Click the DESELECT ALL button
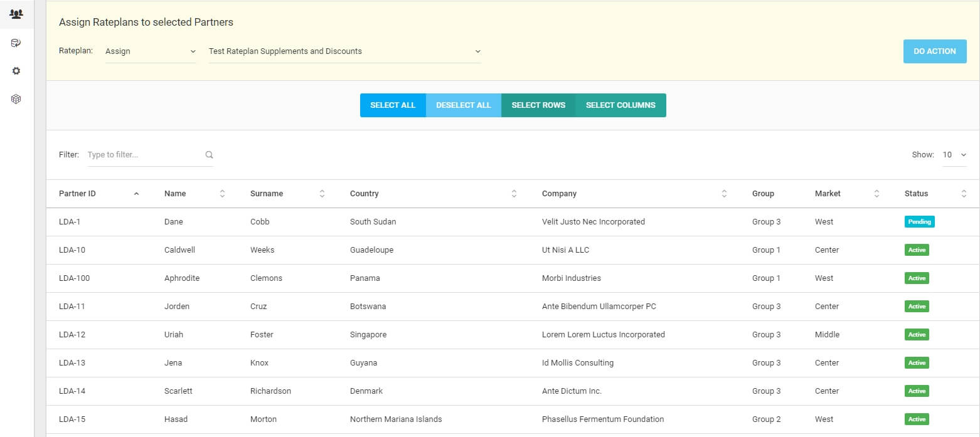 tap(464, 105)
